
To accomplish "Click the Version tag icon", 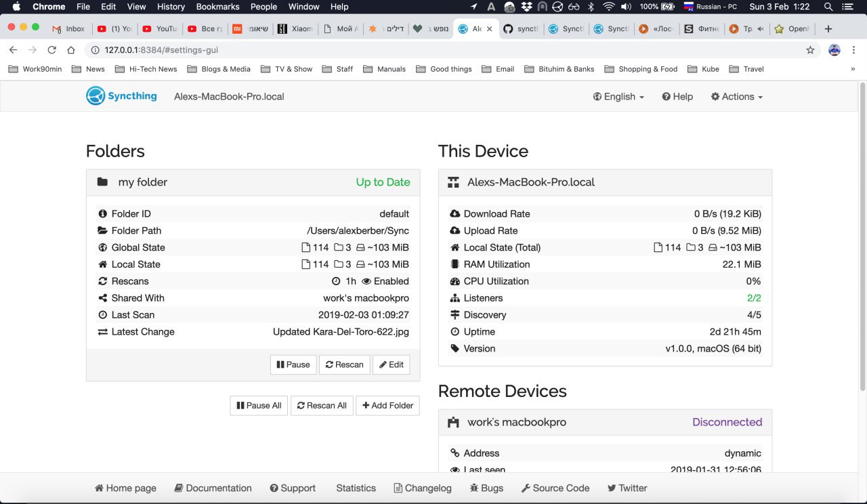I will coord(455,350).
